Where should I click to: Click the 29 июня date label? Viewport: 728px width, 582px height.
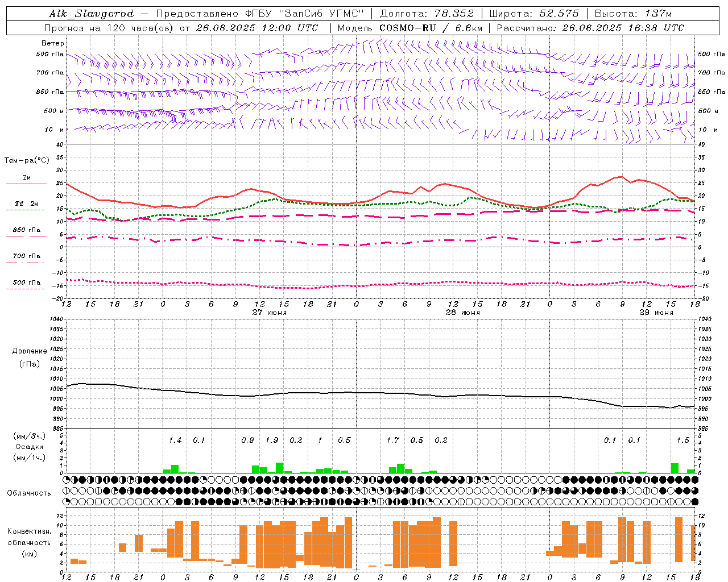pos(656,313)
